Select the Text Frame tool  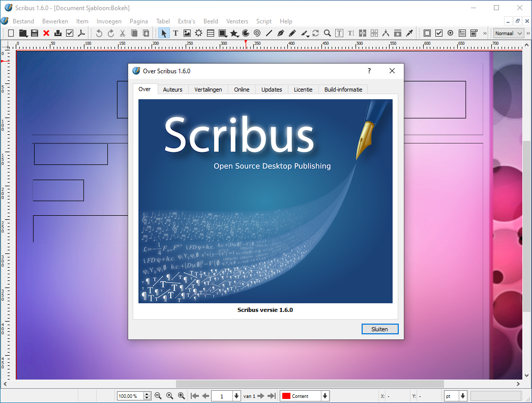[x=175, y=33]
